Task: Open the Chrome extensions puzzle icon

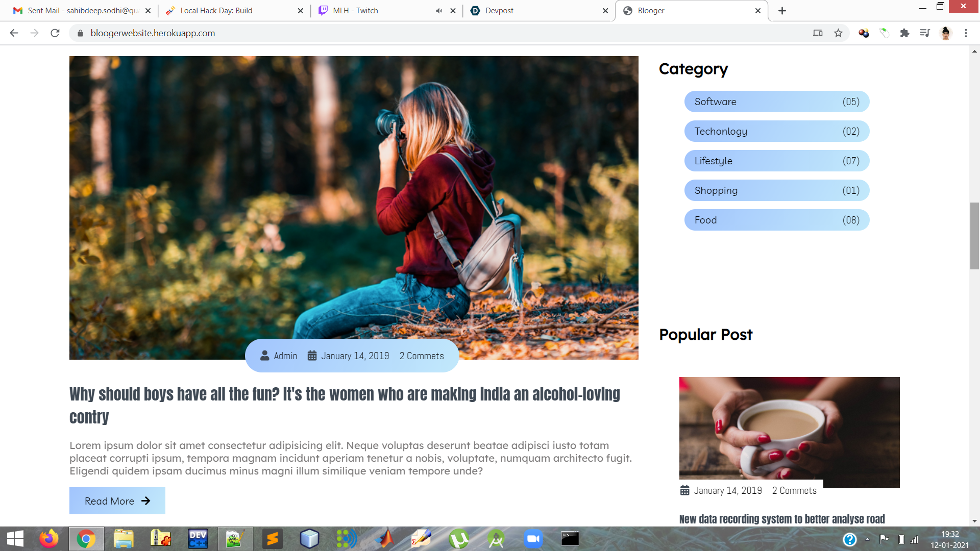Action: (x=904, y=33)
